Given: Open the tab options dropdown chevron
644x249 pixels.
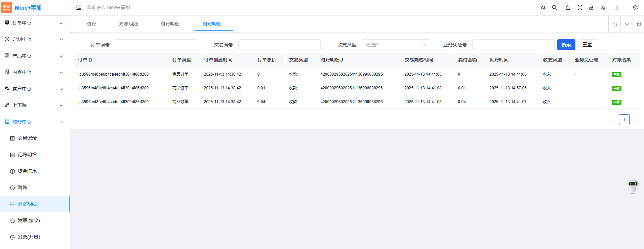Looking at the screenshot, I should coord(627,24).
